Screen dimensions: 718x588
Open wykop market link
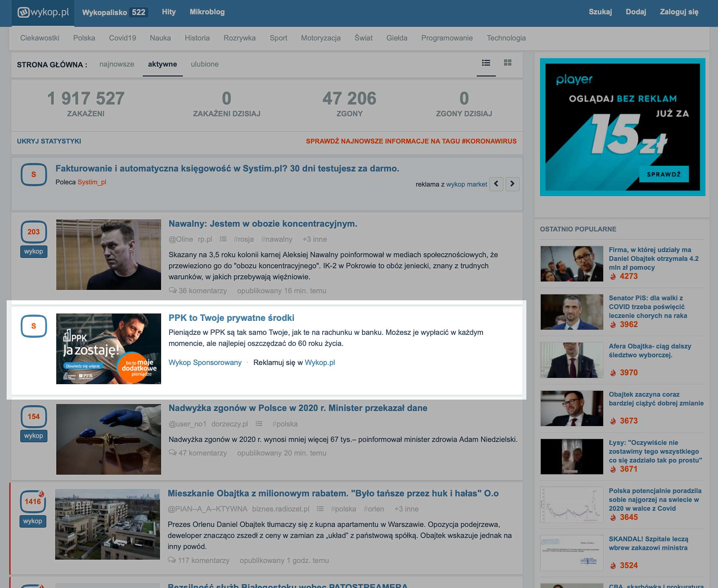click(467, 184)
